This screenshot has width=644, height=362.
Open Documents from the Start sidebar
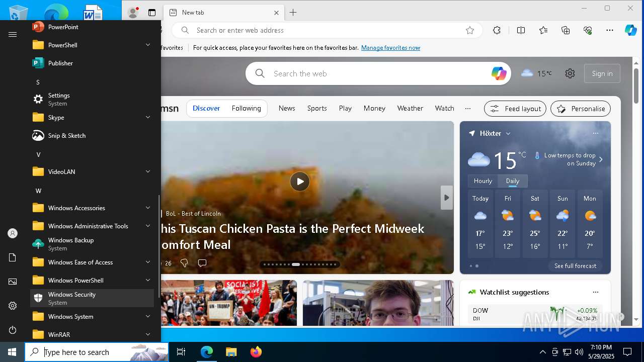tap(13, 257)
